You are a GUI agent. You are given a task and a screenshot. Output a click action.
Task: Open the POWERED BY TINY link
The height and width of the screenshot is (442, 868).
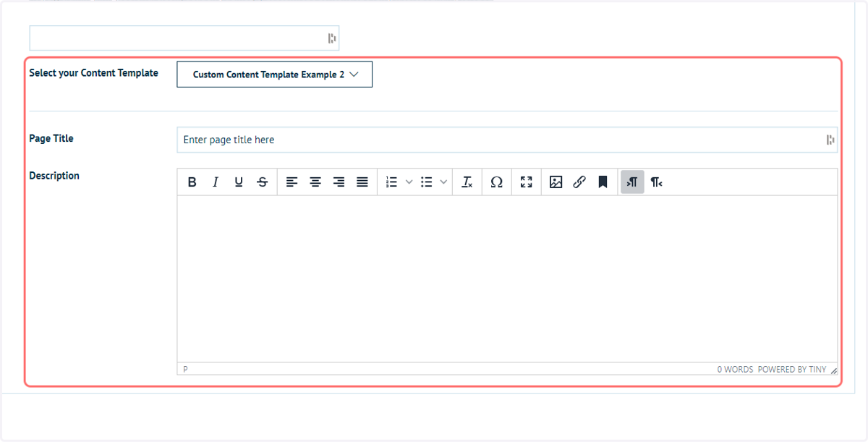pos(792,369)
